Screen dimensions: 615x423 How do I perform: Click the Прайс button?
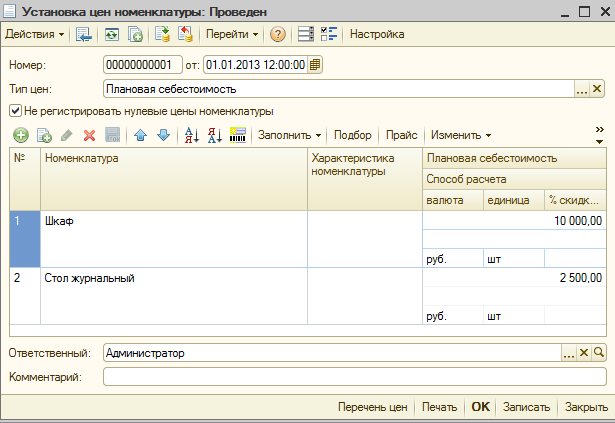coord(401,135)
